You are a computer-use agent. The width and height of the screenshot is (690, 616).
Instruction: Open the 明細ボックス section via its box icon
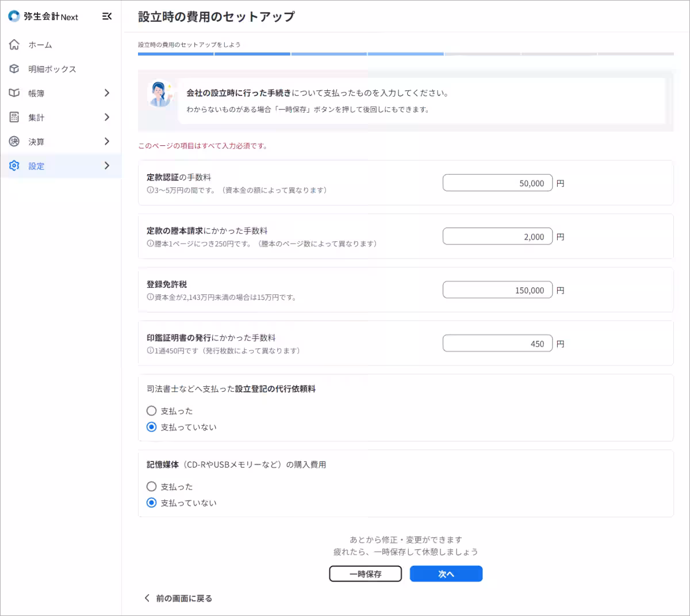(13, 68)
